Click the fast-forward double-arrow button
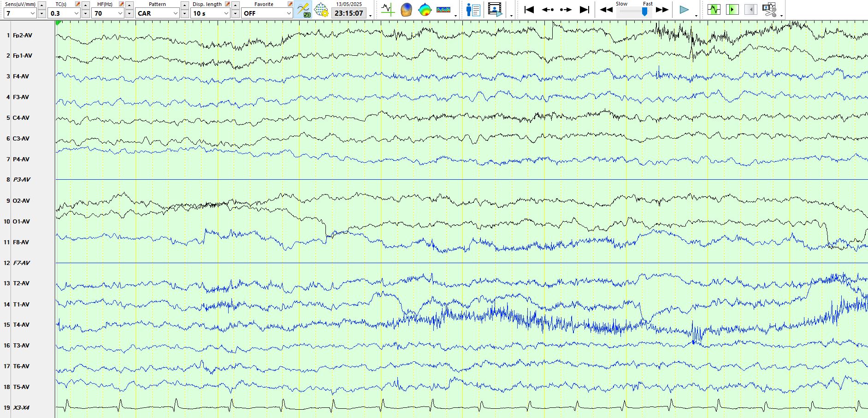Screen dimensions: 868x418 pyautogui.click(x=662, y=10)
